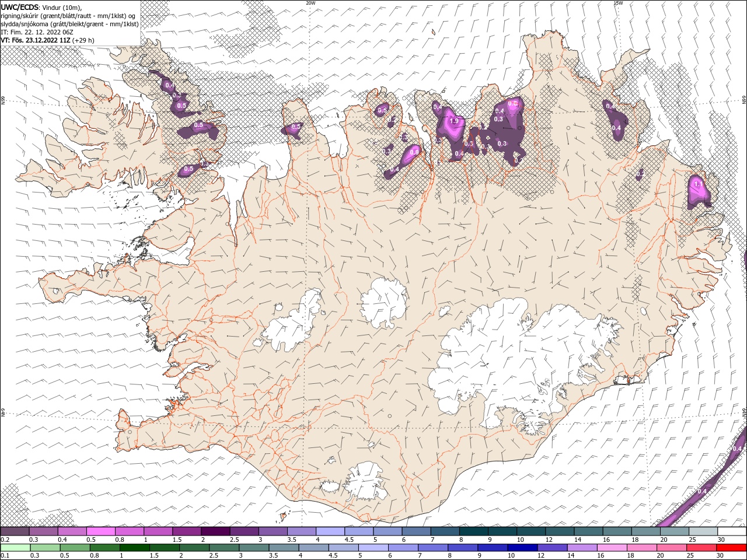Select lower colorbar swatch between 0.1 and 0.3
This screenshot has height=560, width=747.
point(15,548)
